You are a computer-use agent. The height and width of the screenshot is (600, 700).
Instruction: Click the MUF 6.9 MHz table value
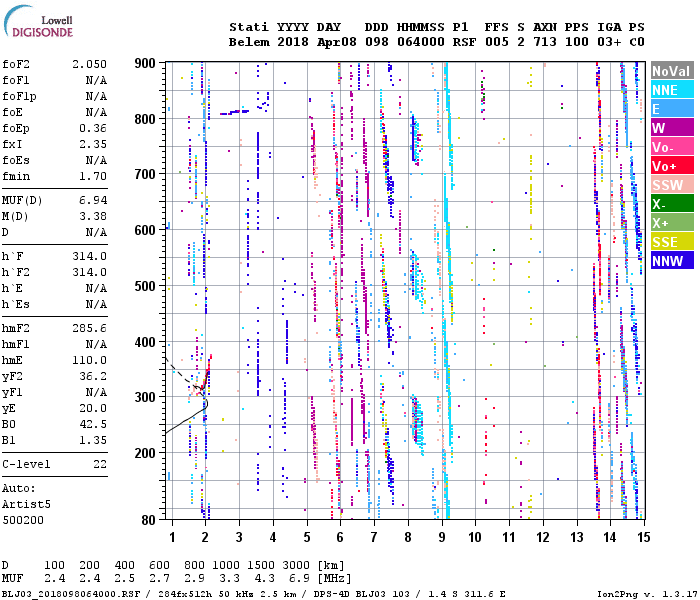(299, 579)
